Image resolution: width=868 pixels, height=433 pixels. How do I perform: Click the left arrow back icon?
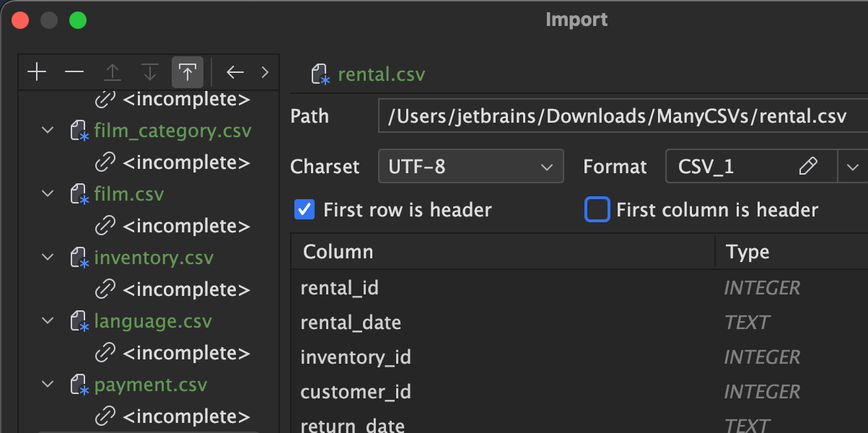pyautogui.click(x=235, y=72)
